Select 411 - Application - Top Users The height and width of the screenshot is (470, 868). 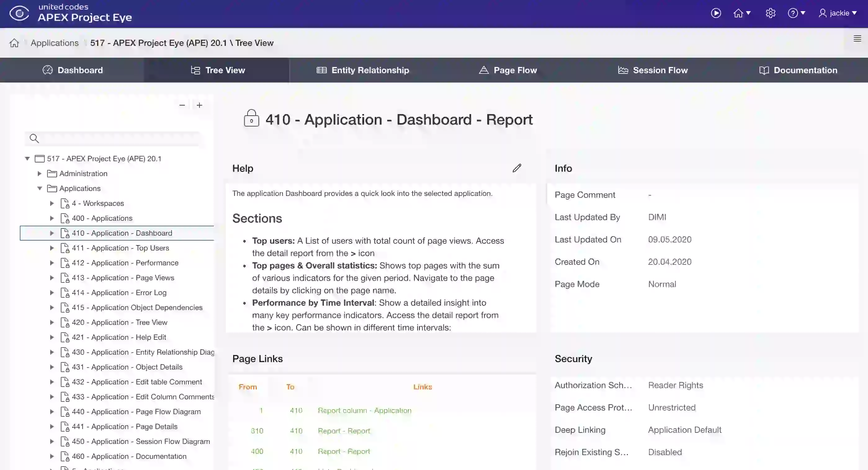[120, 248]
